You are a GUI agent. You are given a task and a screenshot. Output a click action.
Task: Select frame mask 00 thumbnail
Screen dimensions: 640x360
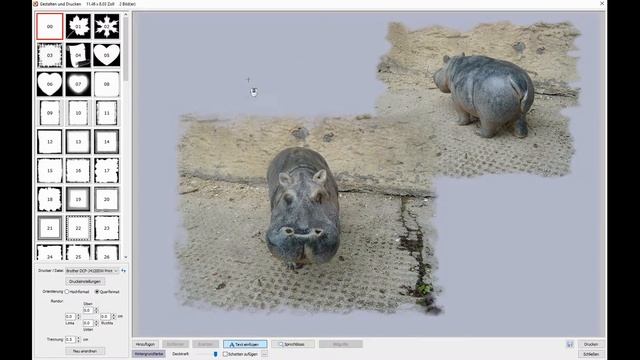pos(50,27)
